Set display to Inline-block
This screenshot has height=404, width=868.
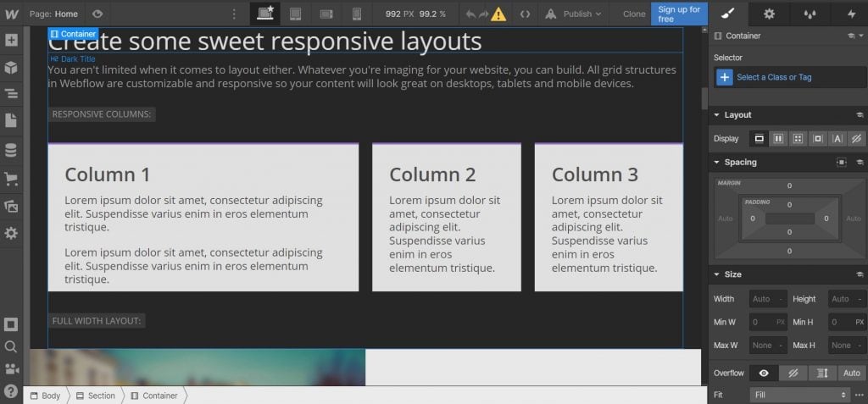(x=817, y=138)
